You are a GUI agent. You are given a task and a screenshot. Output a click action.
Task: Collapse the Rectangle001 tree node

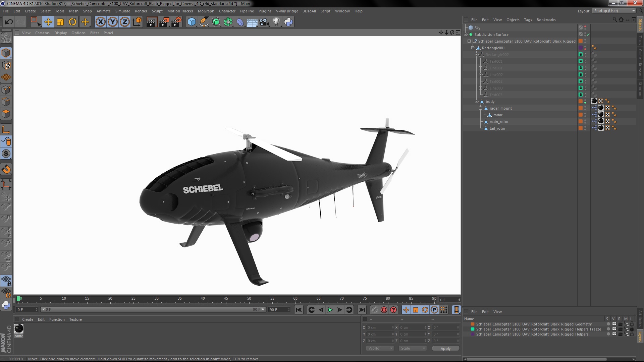click(473, 48)
